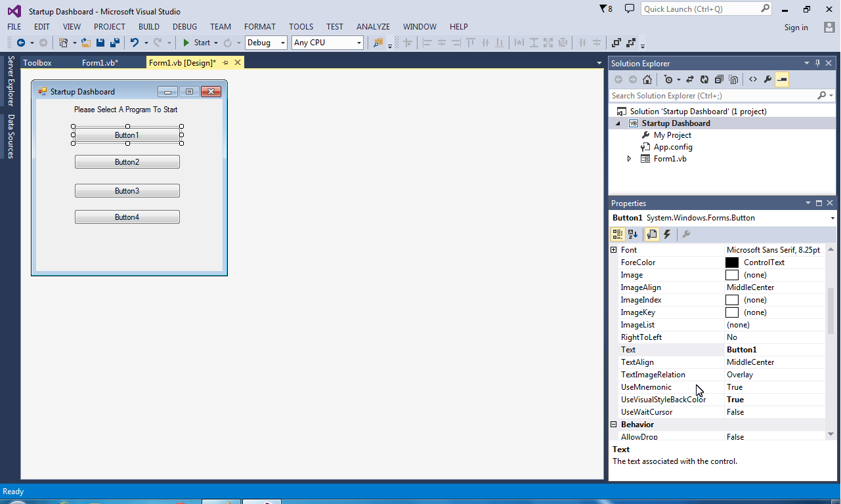Toggle Preview Selected Items in Solution Explorer
This screenshot has height=504, width=841.
[x=782, y=79]
